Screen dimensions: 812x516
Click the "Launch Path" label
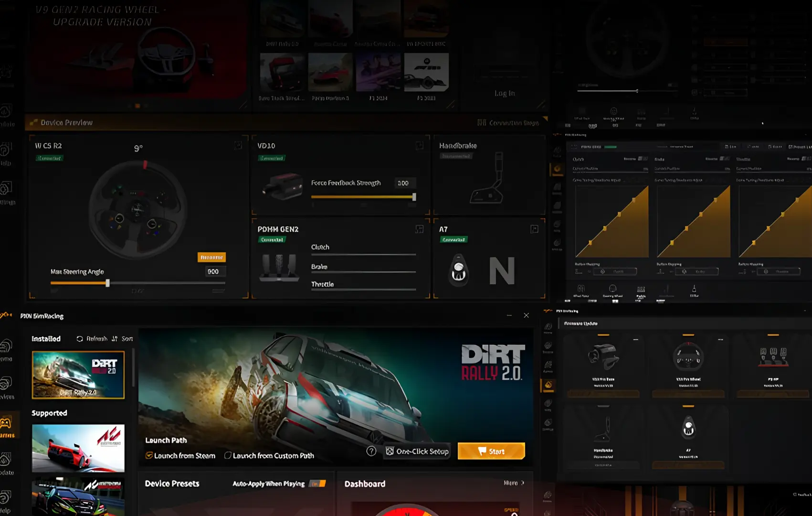pos(166,440)
